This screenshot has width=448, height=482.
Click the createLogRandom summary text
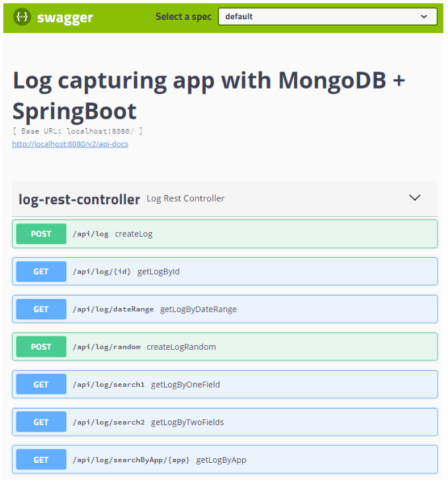[181, 347]
